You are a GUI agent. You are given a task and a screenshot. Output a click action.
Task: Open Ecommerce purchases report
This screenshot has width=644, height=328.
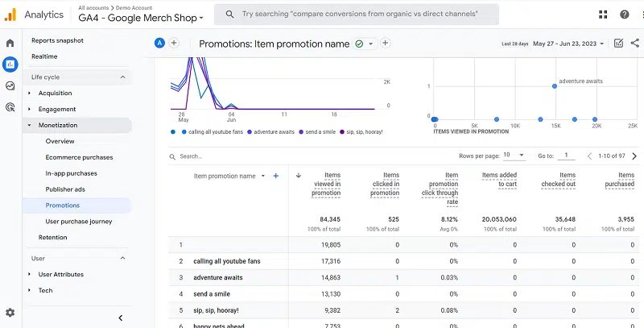pyautogui.click(x=79, y=157)
